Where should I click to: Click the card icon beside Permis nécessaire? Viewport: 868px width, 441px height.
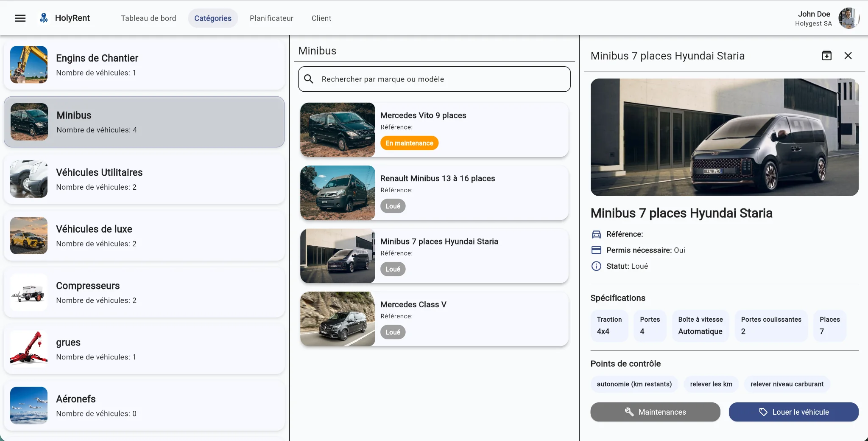pos(596,250)
